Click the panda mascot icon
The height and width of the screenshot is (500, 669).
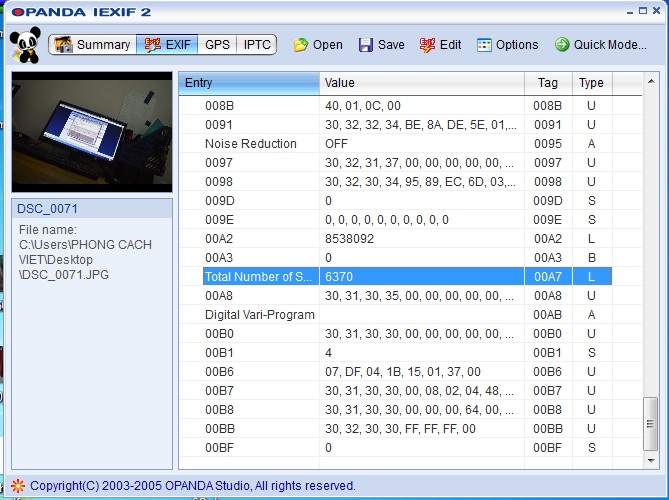[x=25, y=45]
